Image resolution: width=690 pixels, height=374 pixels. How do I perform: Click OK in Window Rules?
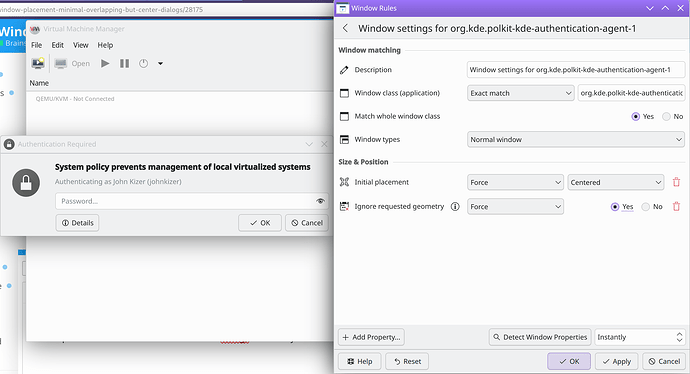(x=569, y=361)
